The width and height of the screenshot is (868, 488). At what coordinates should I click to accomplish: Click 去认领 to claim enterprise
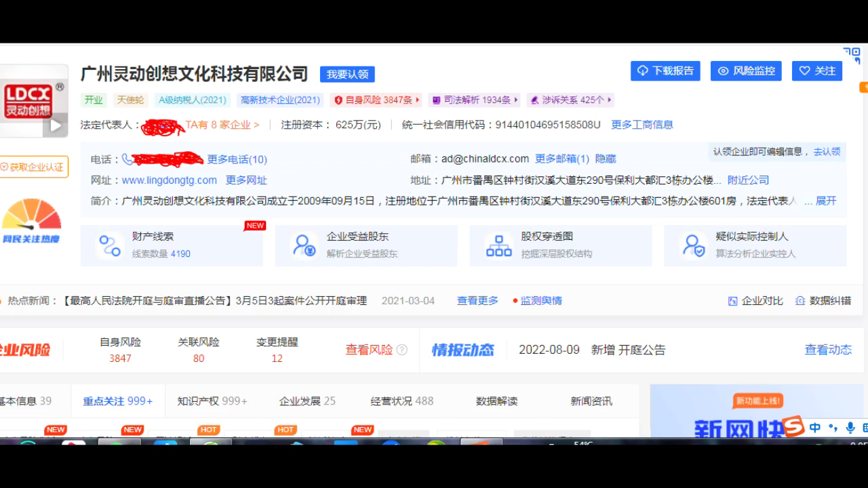click(x=827, y=152)
